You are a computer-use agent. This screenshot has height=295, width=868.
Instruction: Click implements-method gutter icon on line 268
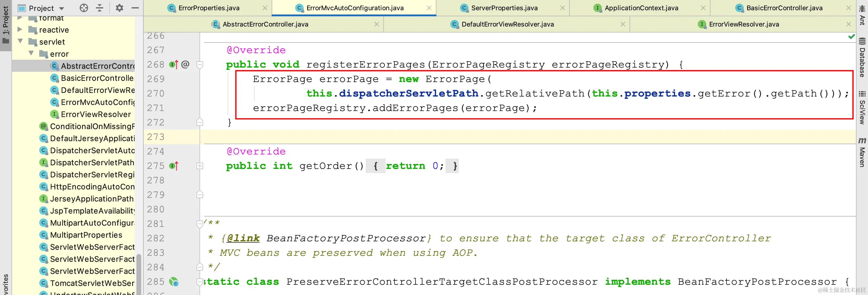(x=174, y=64)
